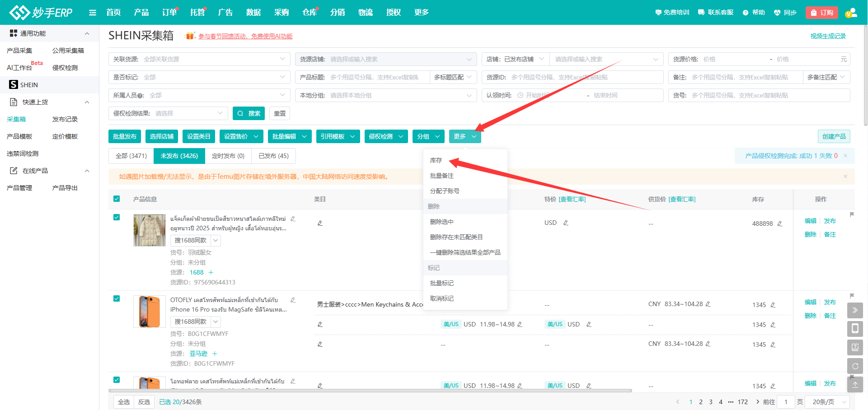This screenshot has height=410, width=868.
Task: Close the infringement detection completed notice
Action: (845, 156)
